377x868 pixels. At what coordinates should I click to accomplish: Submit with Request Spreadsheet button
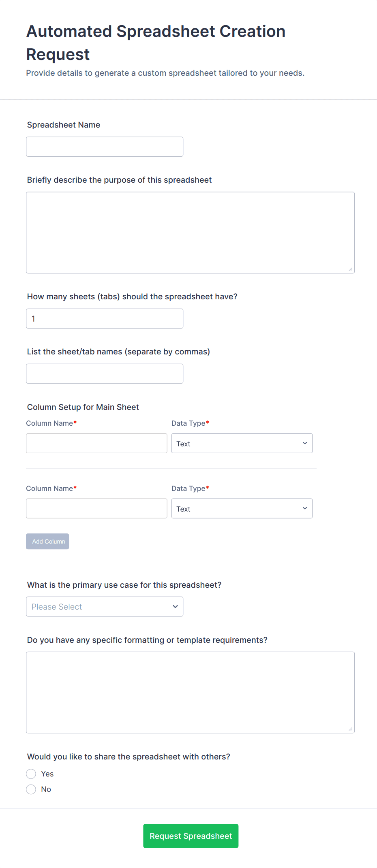[191, 836]
